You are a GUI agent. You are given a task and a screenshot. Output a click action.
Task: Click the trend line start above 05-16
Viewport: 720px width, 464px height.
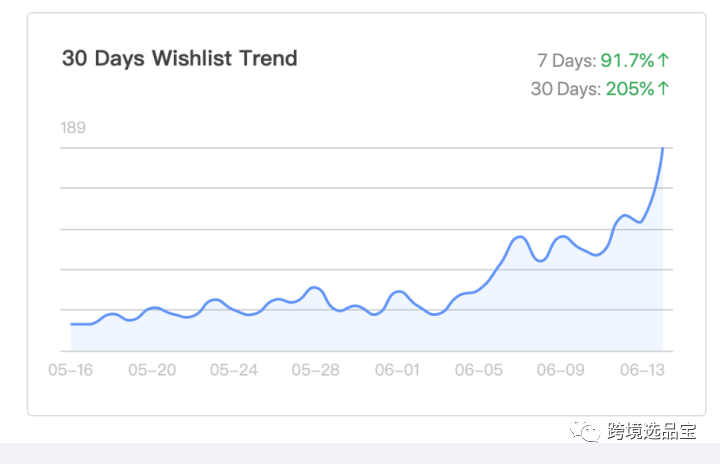pyautogui.click(x=72, y=324)
